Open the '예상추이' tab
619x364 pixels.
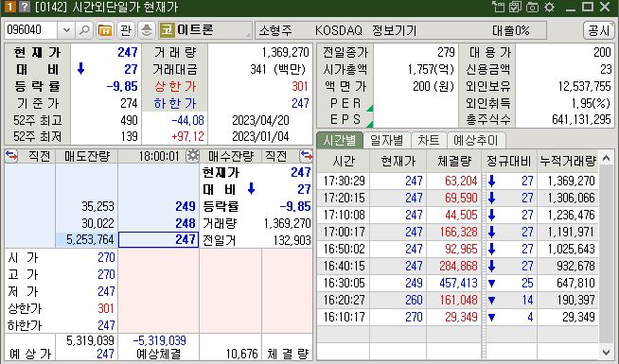[x=476, y=140]
